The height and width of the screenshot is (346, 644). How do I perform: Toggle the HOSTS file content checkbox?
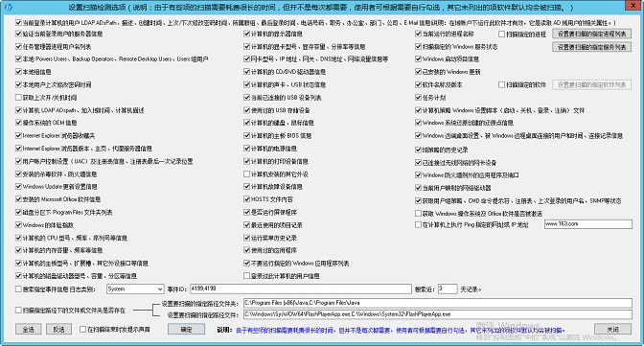247,199
